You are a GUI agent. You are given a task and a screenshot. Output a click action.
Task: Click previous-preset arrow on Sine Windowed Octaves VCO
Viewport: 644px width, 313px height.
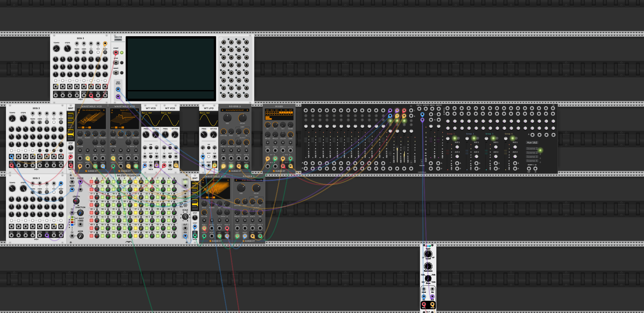click(79, 110)
